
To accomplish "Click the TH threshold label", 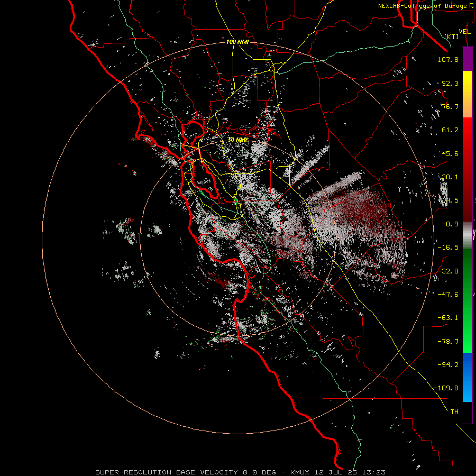I will (x=454, y=411).
